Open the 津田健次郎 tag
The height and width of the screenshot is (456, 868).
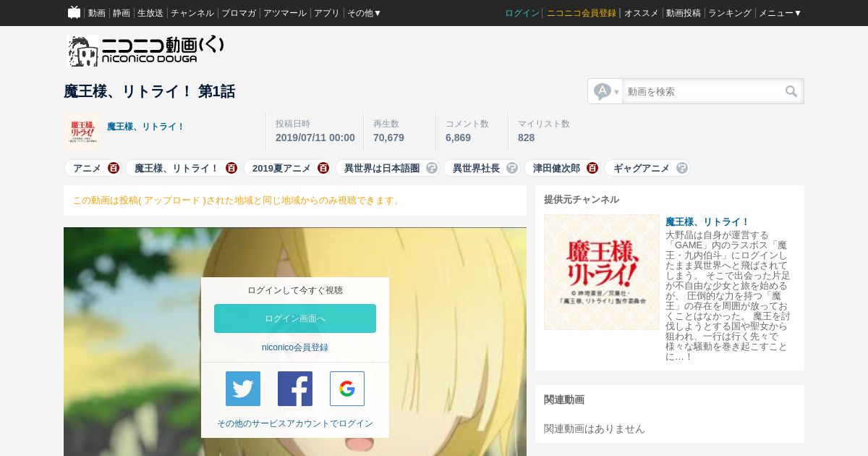(x=556, y=168)
